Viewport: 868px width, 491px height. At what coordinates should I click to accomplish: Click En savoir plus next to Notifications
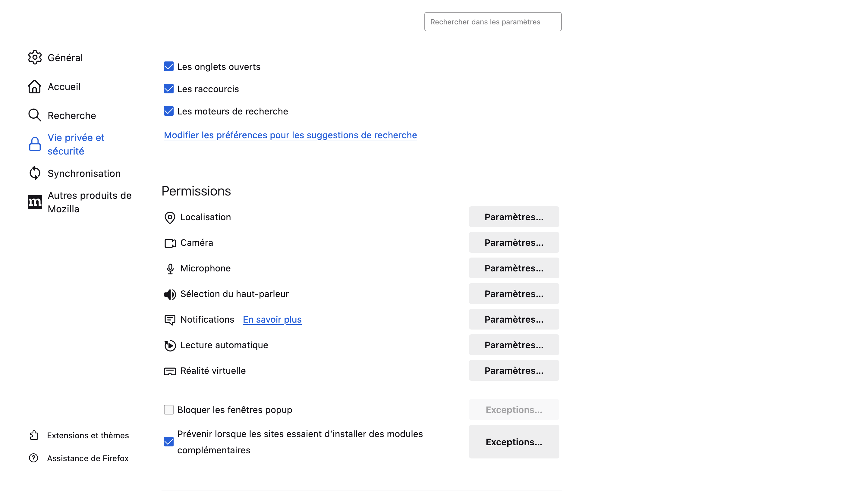[x=272, y=319]
